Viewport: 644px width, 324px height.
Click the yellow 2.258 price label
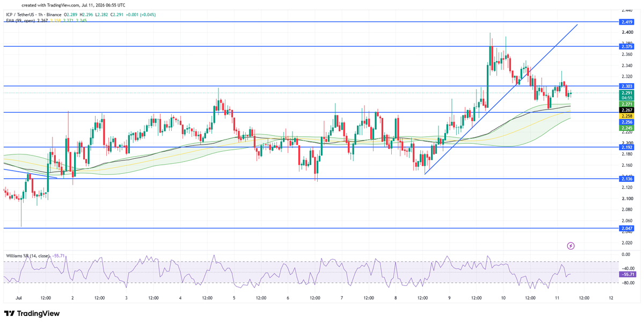(x=626, y=116)
